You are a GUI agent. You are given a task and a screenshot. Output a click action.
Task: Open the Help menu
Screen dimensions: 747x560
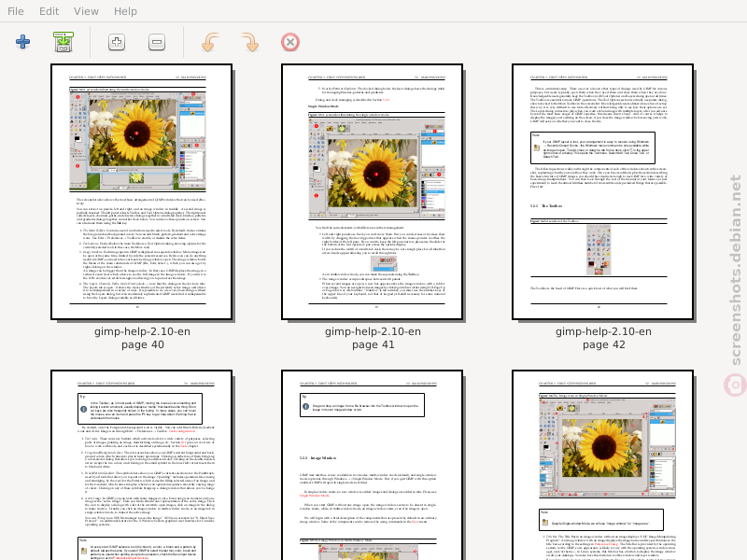click(x=125, y=11)
